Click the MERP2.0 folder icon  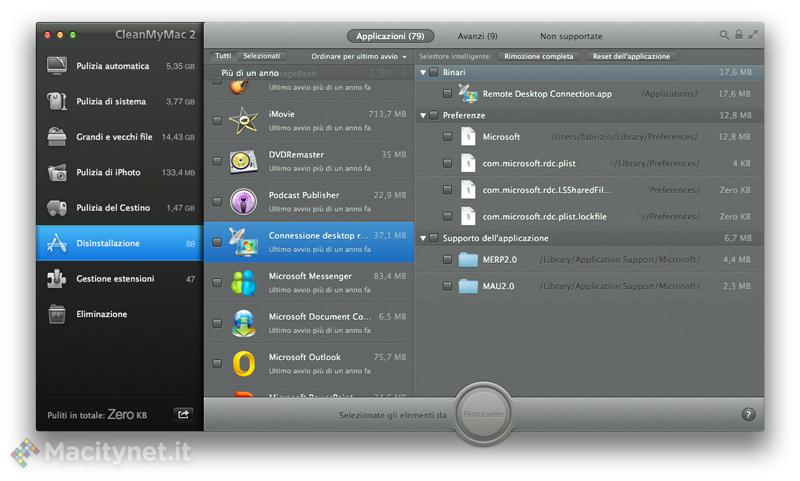(x=468, y=260)
